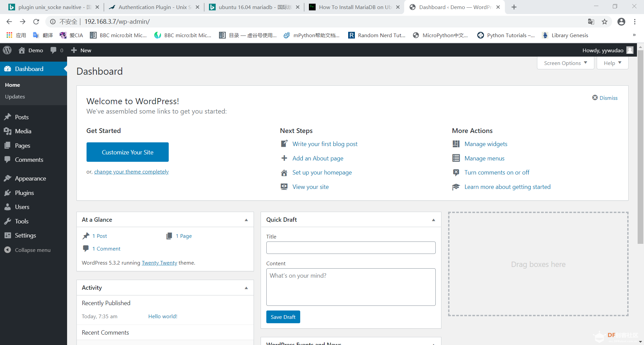644x345 pixels.
Task: Click the Appearance brush icon
Action: [8, 178]
